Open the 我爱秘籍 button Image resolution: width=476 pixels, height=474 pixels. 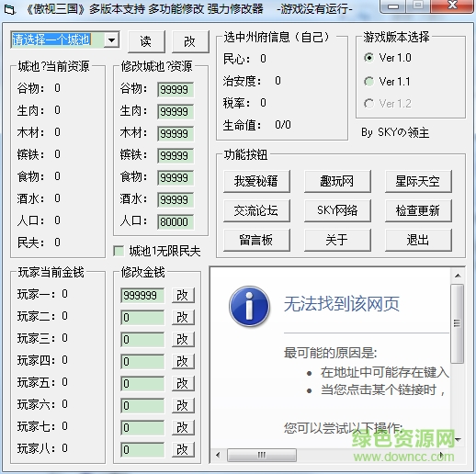coord(256,181)
